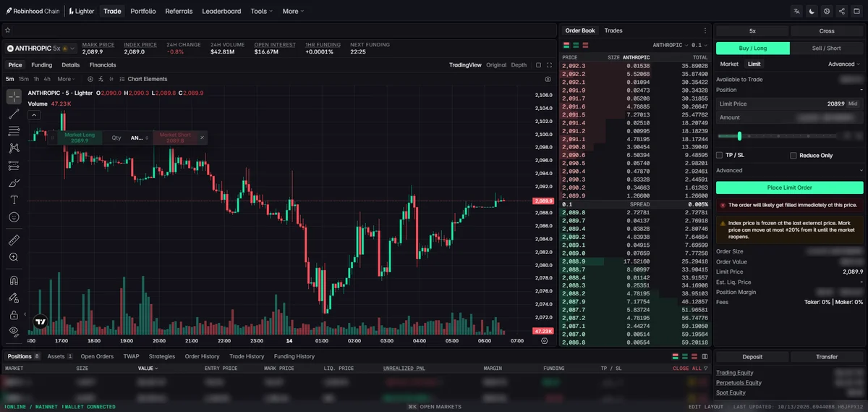Open the language translate icon

[x=796, y=11]
